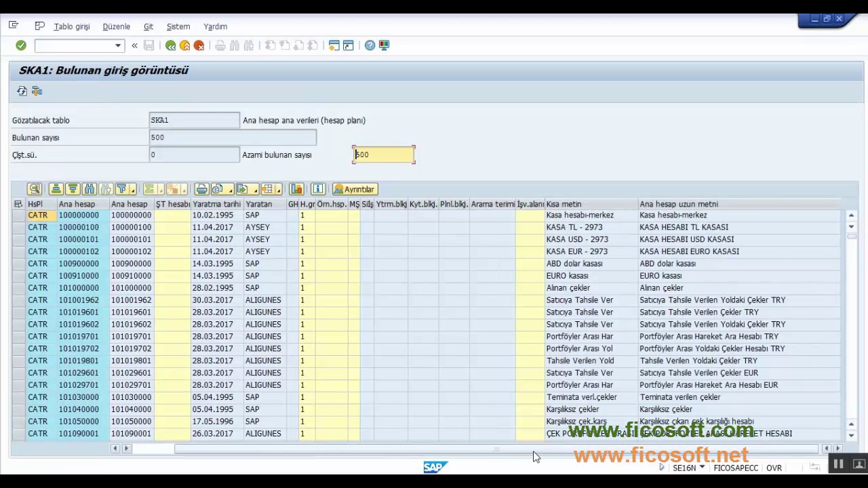Click the Export icon in ALV toolbar

(243, 189)
